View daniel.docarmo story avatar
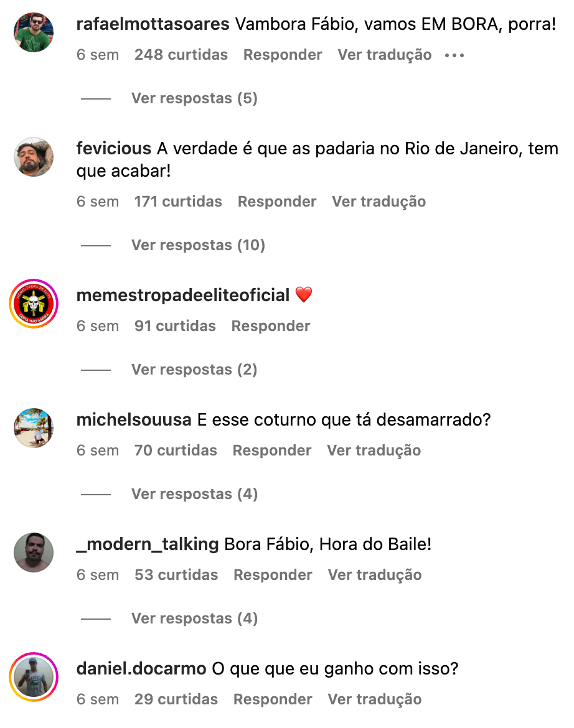 coord(34,677)
